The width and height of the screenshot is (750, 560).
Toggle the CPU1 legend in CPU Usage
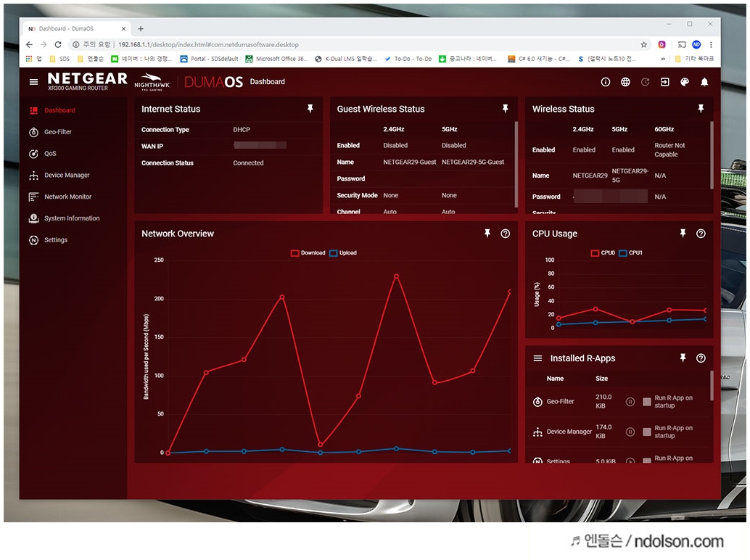click(x=630, y=253)
